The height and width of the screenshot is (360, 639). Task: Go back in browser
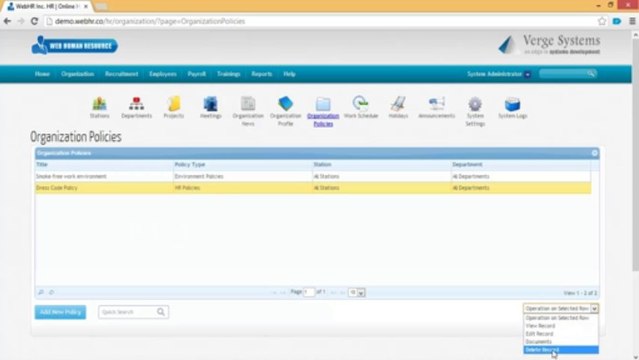coord(7,21)
